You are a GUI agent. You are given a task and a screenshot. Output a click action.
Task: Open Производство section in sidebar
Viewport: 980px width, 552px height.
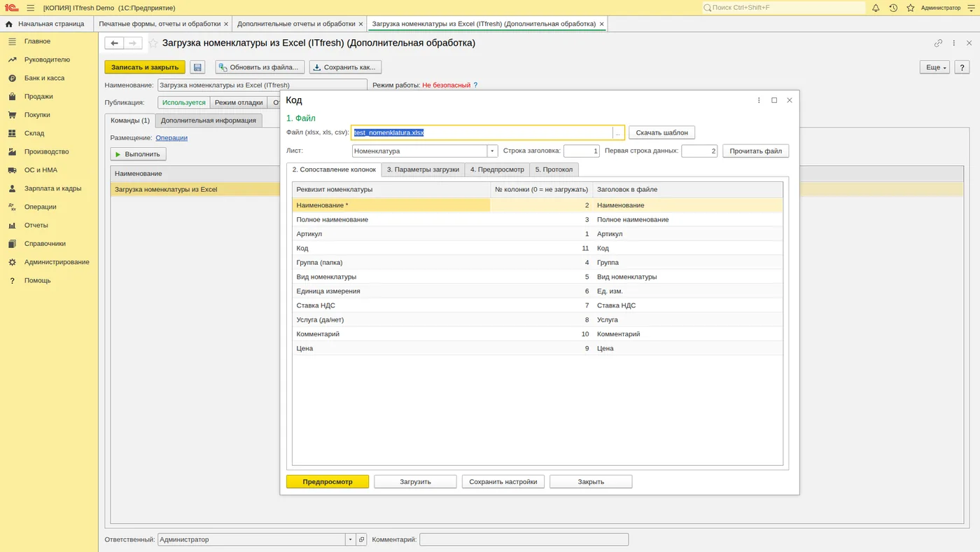tap(46, 151)
